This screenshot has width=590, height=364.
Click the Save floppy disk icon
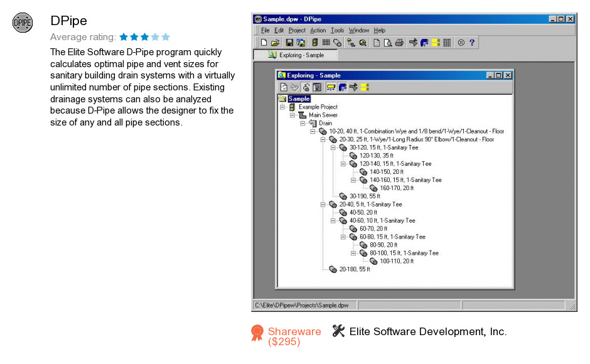point(289,43)
